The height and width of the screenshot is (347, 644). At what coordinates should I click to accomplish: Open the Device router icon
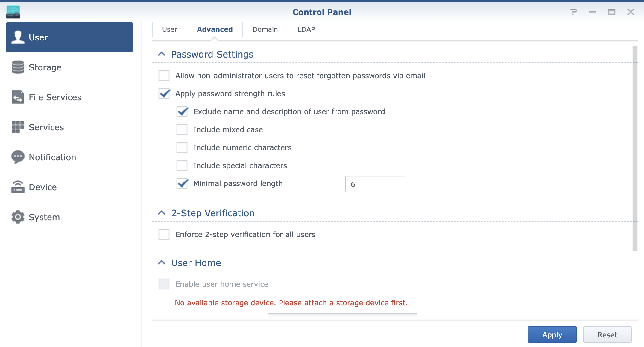click(x=18, y=187)
